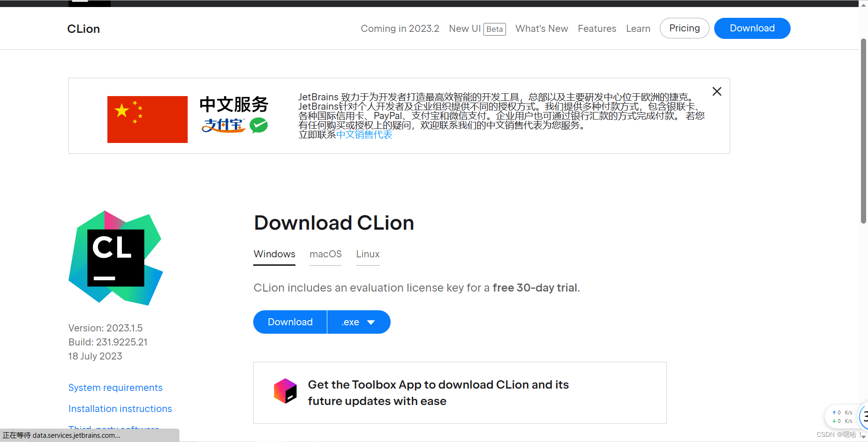The height and width of the screenshot is (442, 868).
Task: Click the CLion logo in the navigation bar
Action: (83, 29)
